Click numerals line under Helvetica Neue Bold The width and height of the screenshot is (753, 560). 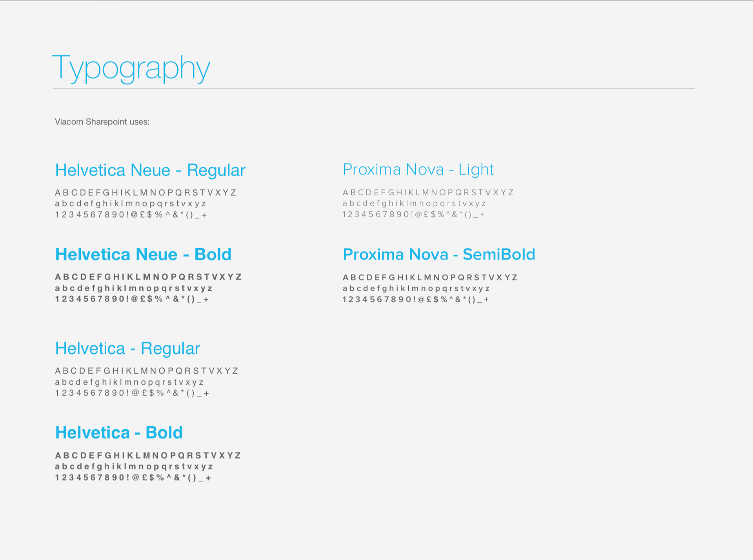[132, 299]
